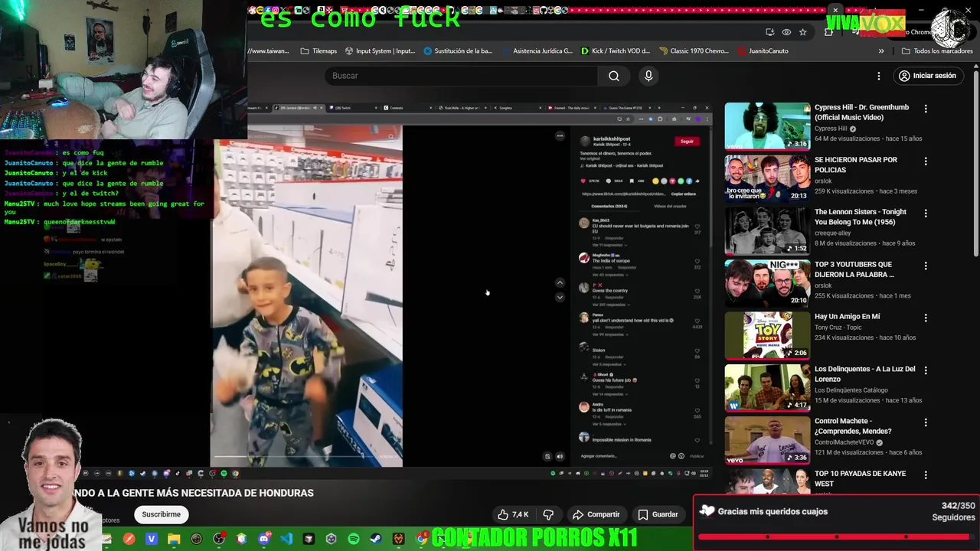Open Asistencia Jurídica G... bookmark
The height and width of the screenshot is (551, 980).
[537, 51]
